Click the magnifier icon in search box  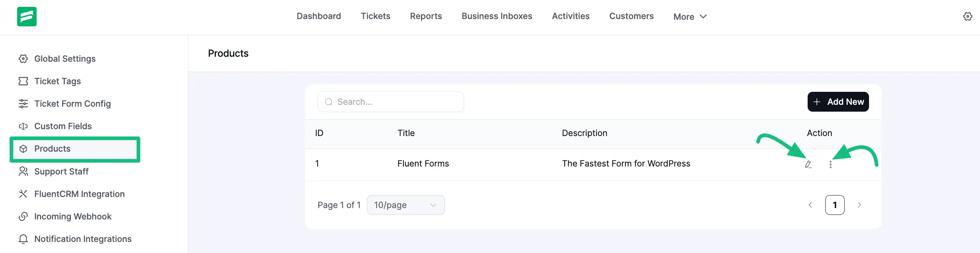click(328, 102)
